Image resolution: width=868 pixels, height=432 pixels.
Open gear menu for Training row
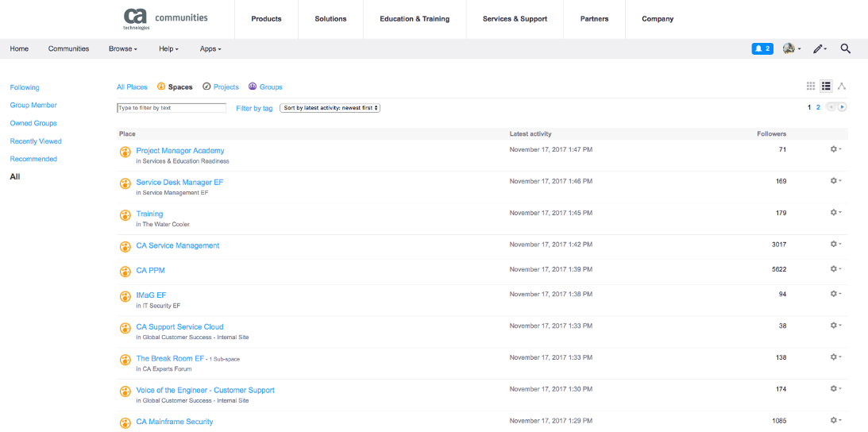pyautogui.click(x=836, y=213)
